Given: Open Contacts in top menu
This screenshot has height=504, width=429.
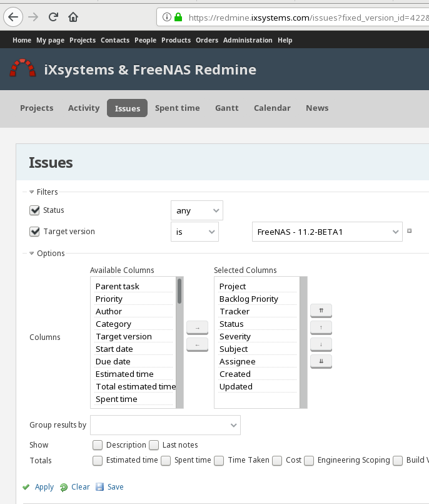Looking at the screenshot, I should pos(115,40).
